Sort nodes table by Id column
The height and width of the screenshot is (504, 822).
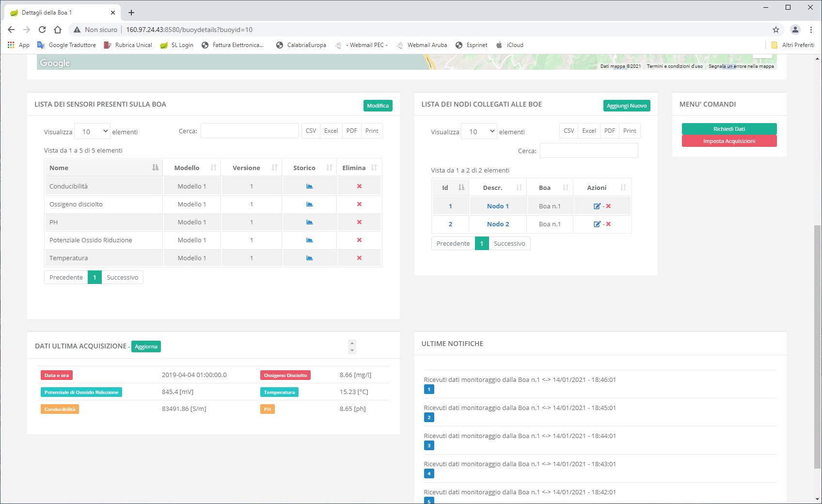[x=450, y=188]
